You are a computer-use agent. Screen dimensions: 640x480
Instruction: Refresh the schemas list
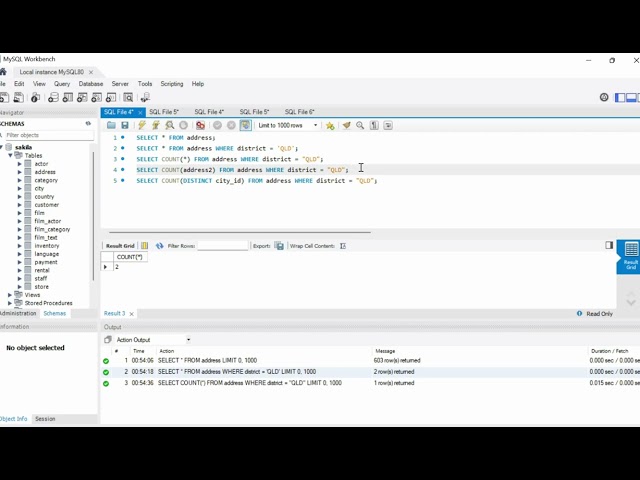pyautogui.click(x=88, y=123)
